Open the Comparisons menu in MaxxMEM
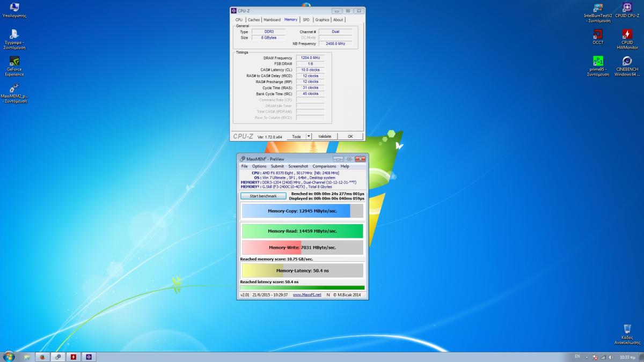The width and height of the screenshot is (644, 362). pyautogui.click(x=325, y=166)
